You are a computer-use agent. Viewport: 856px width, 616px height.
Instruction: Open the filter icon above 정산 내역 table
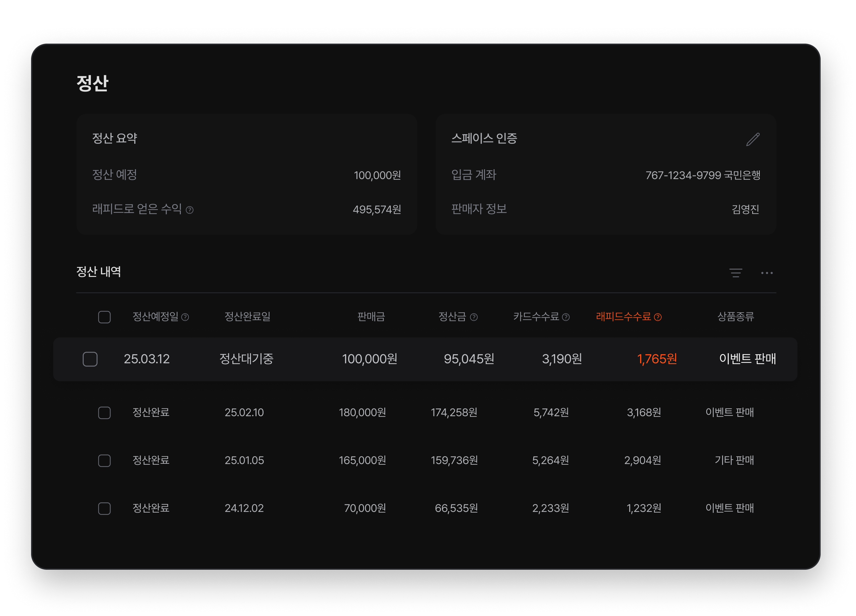(x=735, y=272)
